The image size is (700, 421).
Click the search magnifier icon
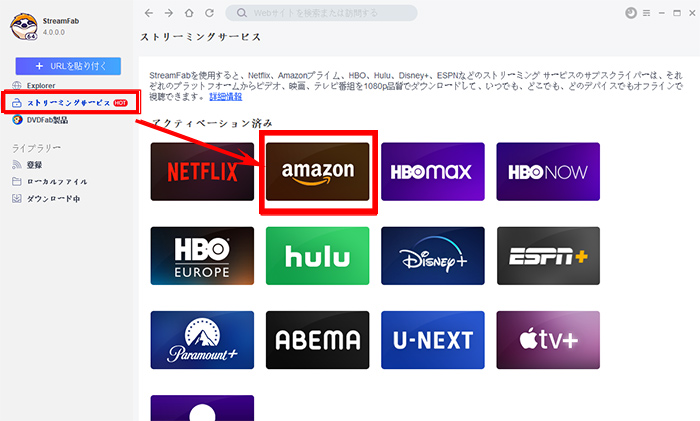click(242, 13)
